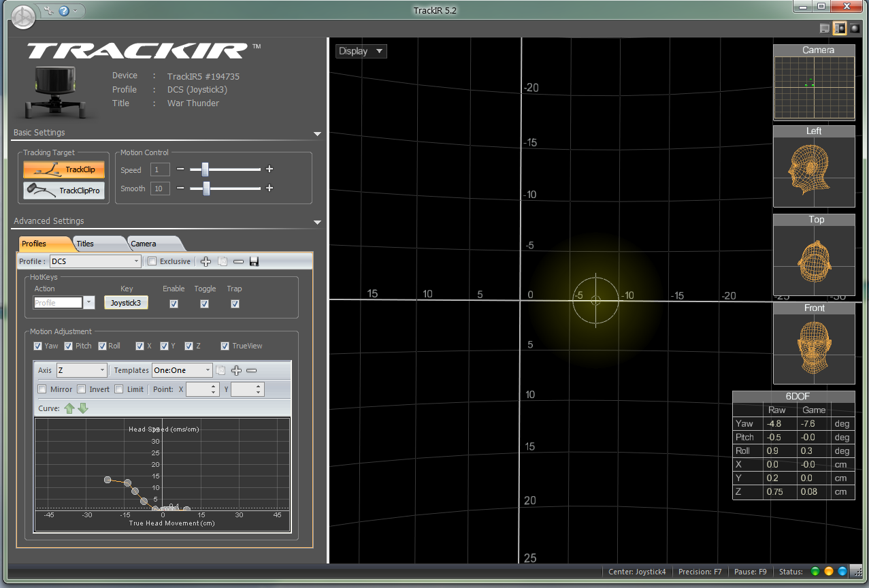Screen dimensions: 869x588
Task: Open the Axis dropdown set to Z
Action: [81, 370]
